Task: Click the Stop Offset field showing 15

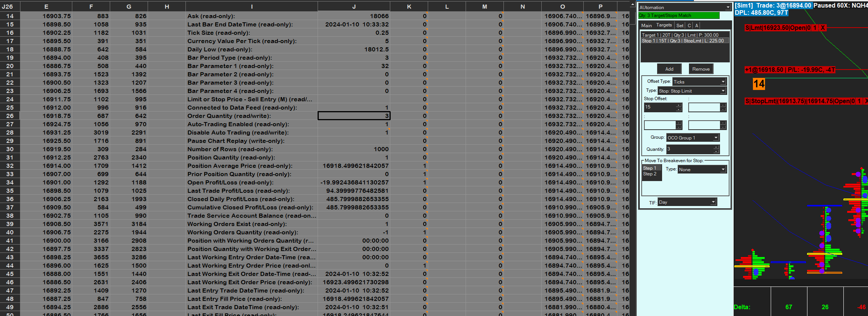Action: coord(660,107)
